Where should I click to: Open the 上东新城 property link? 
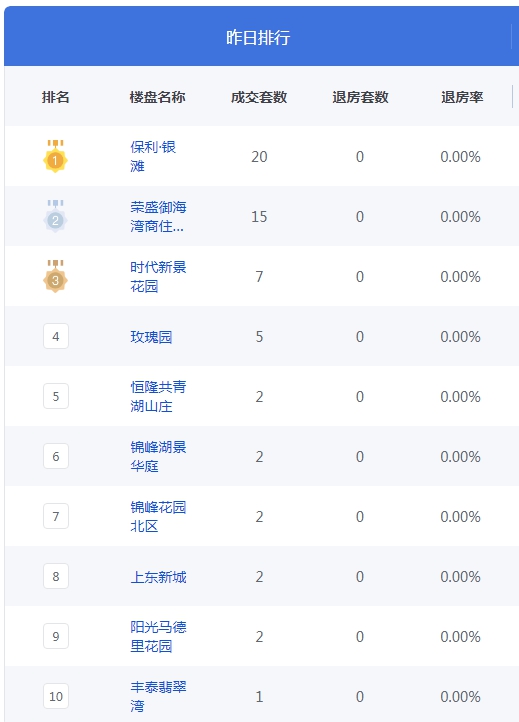[x=158, y=576]
